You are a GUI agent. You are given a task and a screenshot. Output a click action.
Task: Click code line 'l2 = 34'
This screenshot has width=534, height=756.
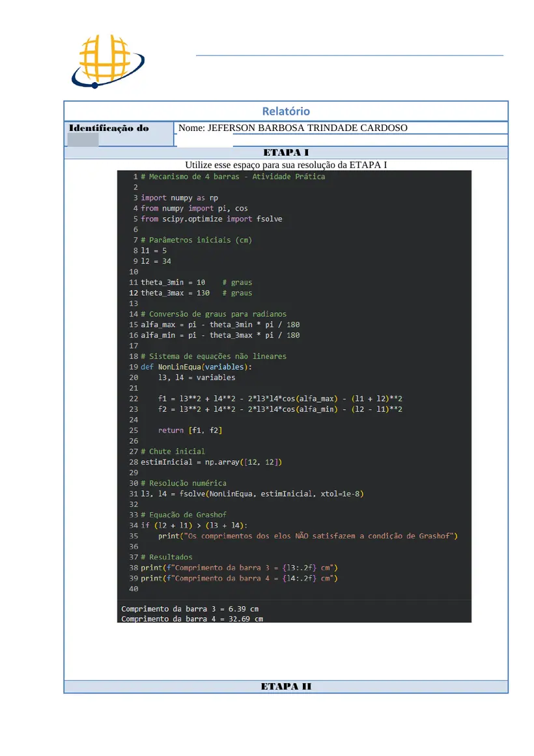coord(156,261)
